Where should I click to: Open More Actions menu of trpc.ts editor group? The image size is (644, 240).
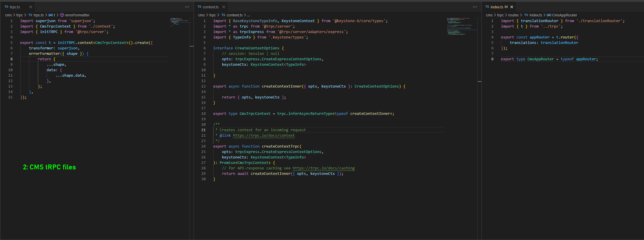point(187,7)
